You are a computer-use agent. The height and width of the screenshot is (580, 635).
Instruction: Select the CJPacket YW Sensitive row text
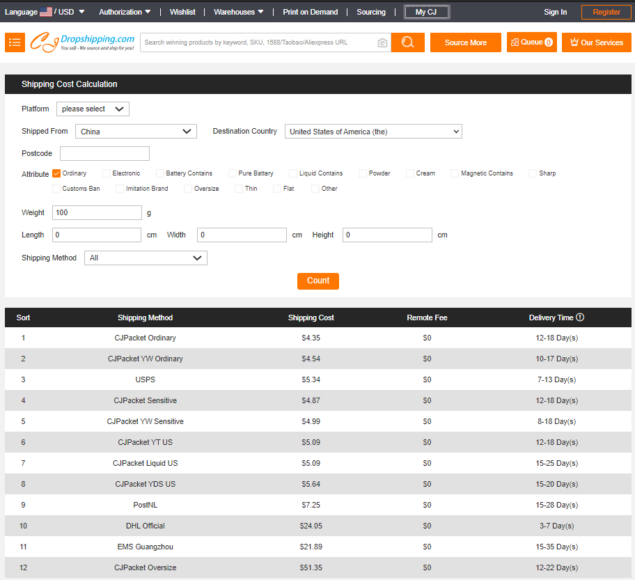(x=145, y=421)
